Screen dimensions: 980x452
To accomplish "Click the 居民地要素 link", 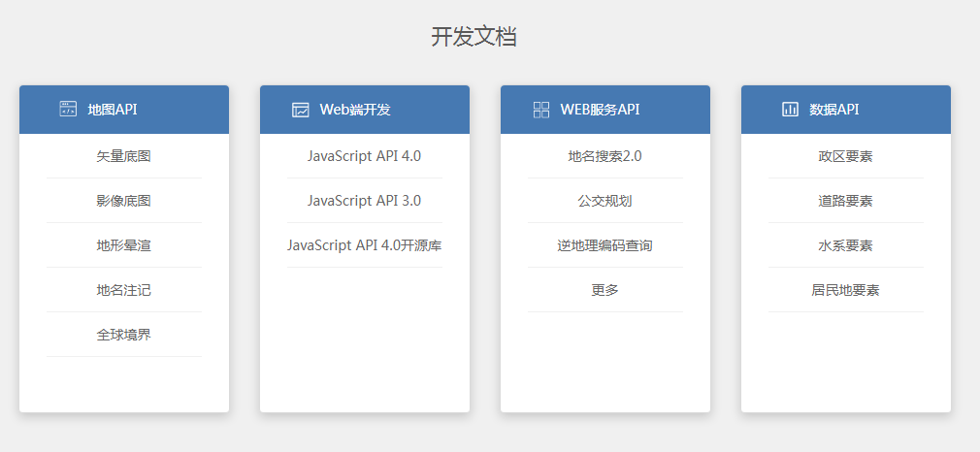I will point(845,290).
